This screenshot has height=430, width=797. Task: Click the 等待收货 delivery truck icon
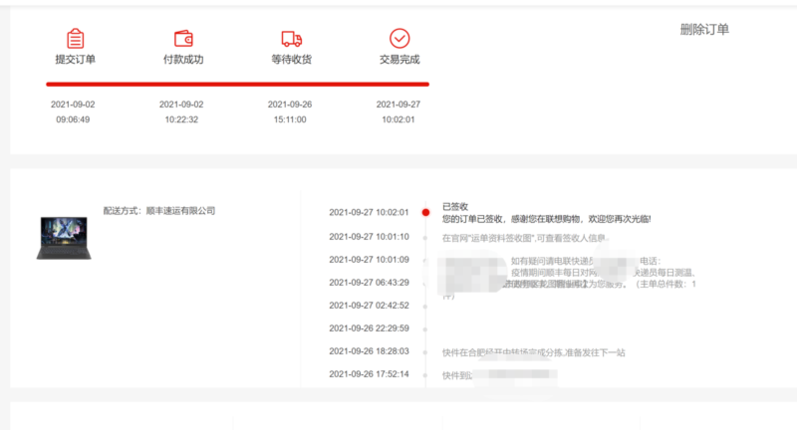click(x=291, y=38)
